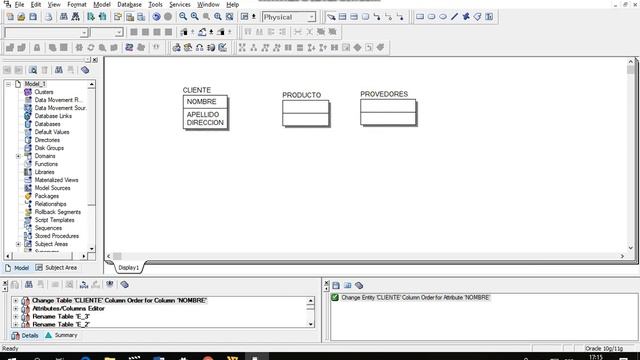The height and width of the screenshot is (360, 640).
Task: Select the Display1 diagram tab
Action: 129,268
